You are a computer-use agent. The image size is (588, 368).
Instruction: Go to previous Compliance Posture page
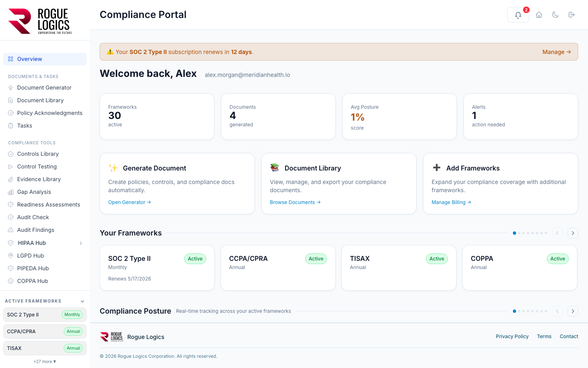[x=557, y=311]
